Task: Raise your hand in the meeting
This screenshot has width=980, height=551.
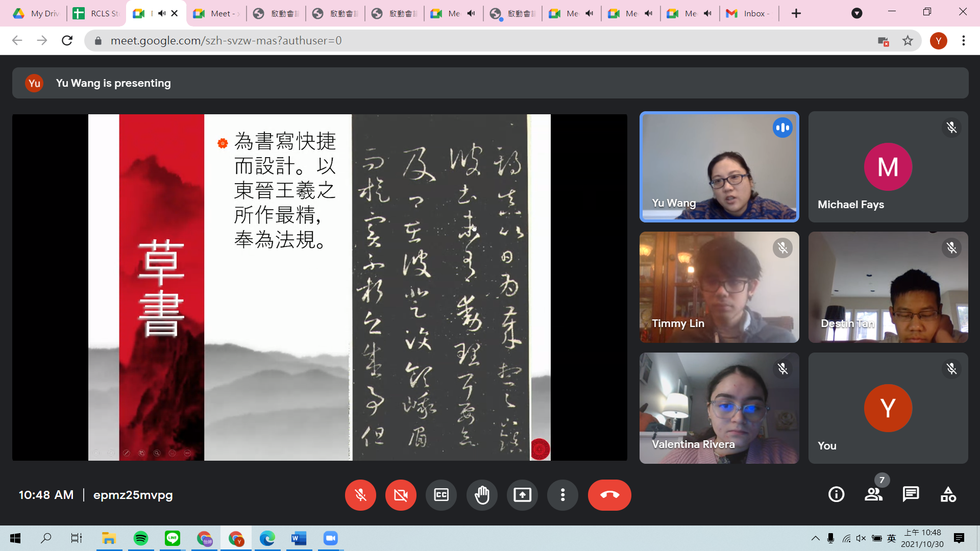Action: pos(482,495)
